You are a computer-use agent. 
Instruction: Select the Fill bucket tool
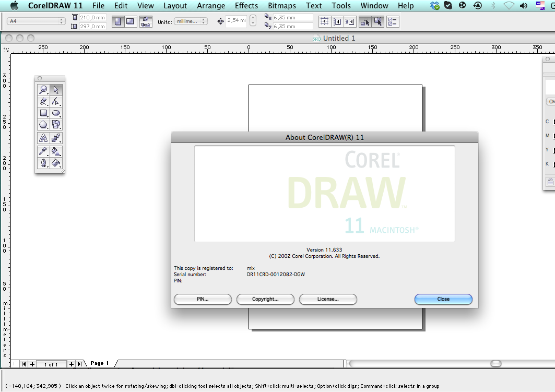pos(56,163)
